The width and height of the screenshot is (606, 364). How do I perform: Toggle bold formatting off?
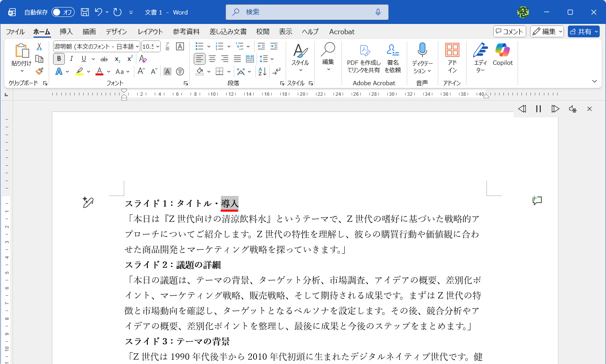pos(59,59)
